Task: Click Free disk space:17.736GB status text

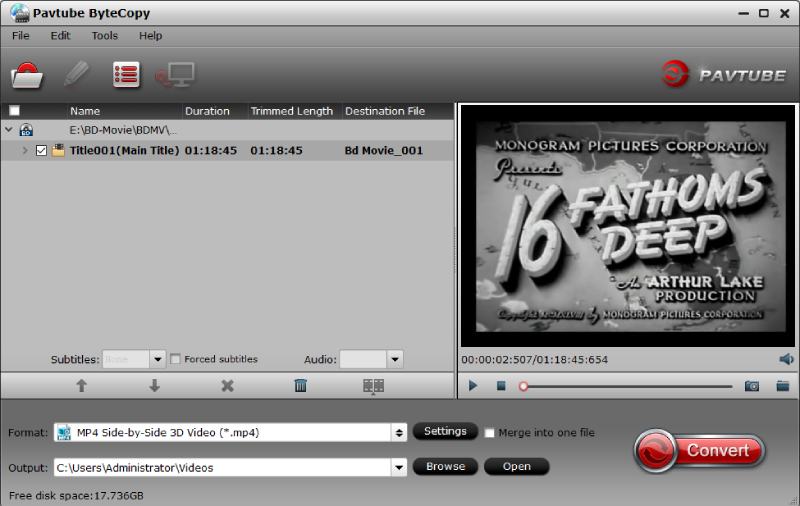Action: [x=76, y=495]
